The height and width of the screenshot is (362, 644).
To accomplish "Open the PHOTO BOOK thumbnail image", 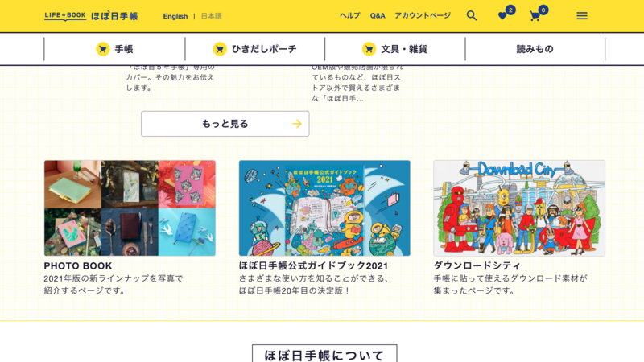I will (130, 208).
